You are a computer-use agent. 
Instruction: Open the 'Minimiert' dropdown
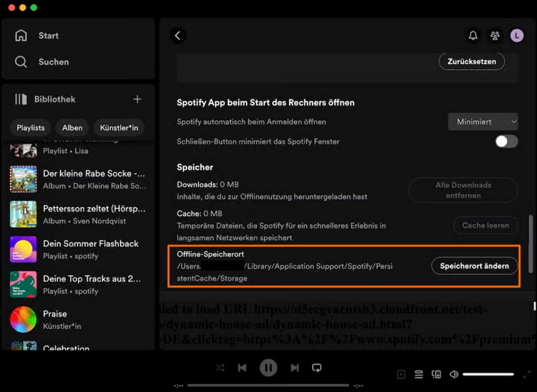(x=482, y=121)
